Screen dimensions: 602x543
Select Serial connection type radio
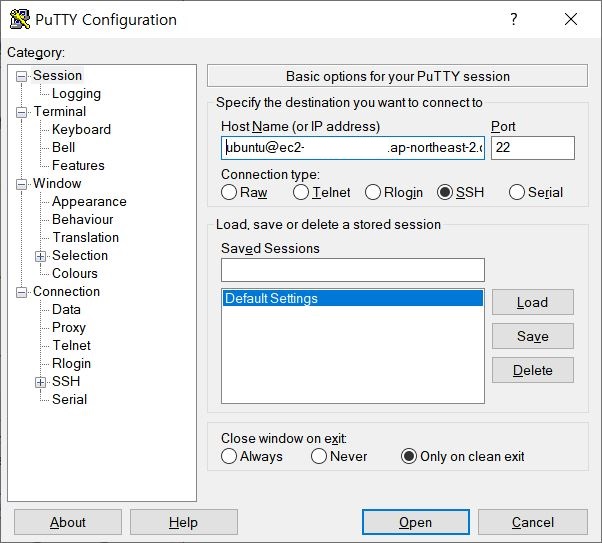517,193
